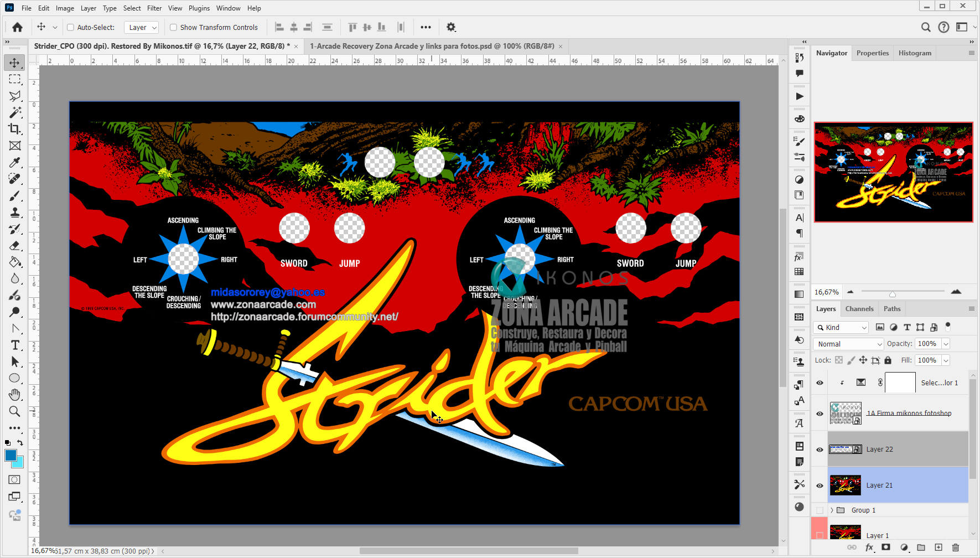
Task: Select the Clone Stamp tool
Action: tap(14, 213)
